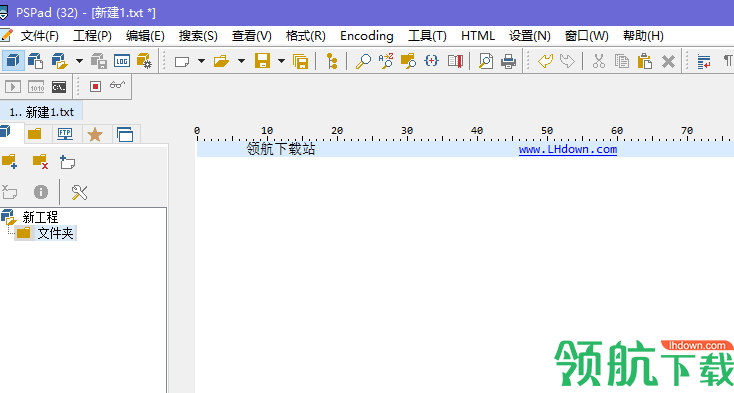The image size is (734, 393).
Task: Expand the new file dropdown arrow
Action: (201, 61)
